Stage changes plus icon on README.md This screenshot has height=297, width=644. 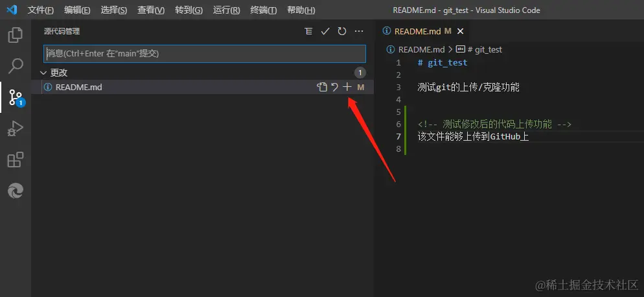[x=347, y=87]
